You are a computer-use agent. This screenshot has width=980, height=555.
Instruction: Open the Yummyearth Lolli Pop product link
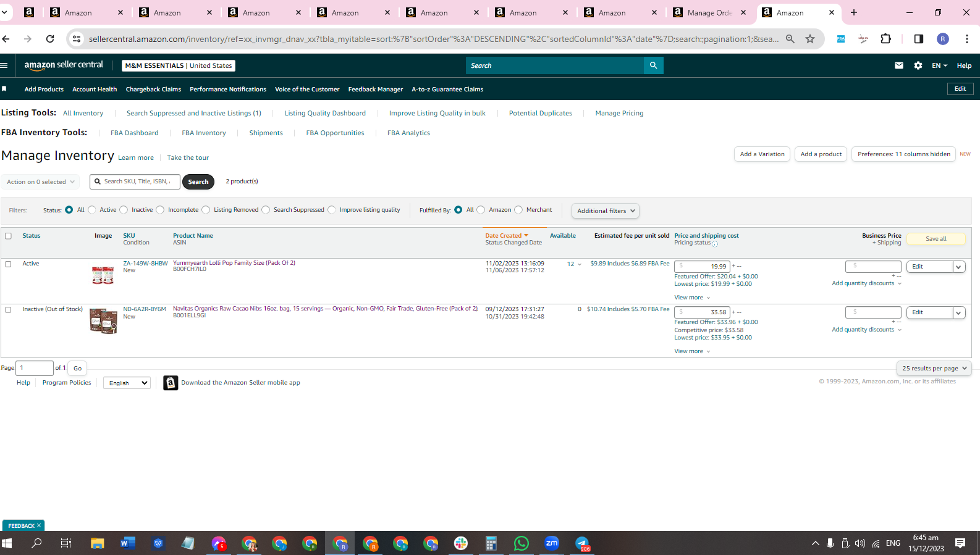234,263
